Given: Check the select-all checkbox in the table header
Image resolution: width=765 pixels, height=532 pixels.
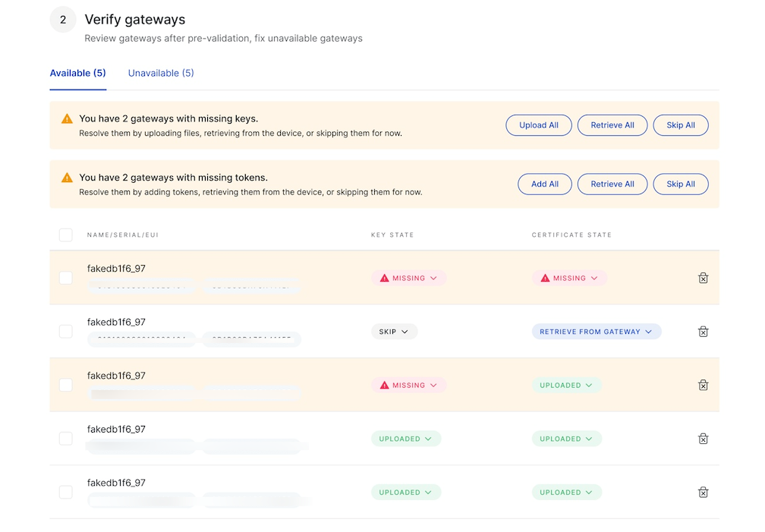Looking at the screenshot, I should [x=65, y=235].
